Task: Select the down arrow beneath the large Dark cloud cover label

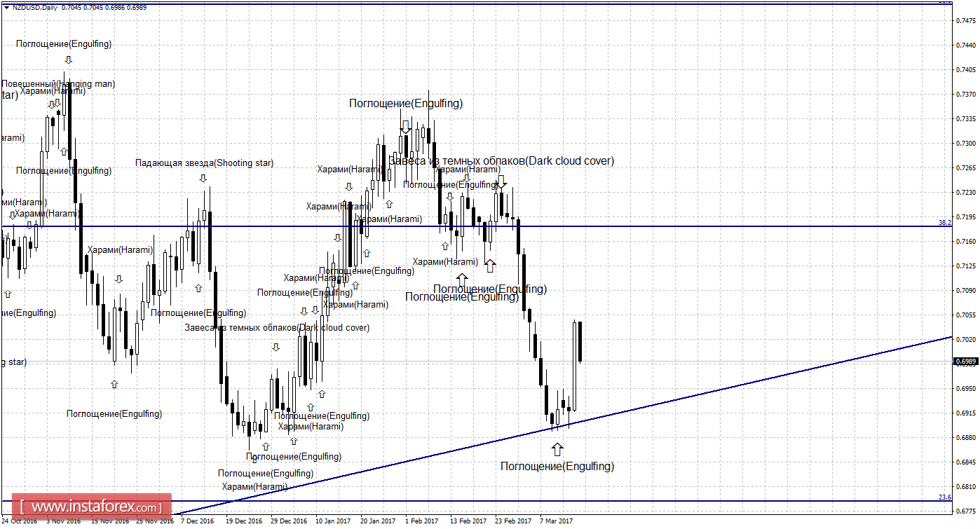Action: pos(501,183)
